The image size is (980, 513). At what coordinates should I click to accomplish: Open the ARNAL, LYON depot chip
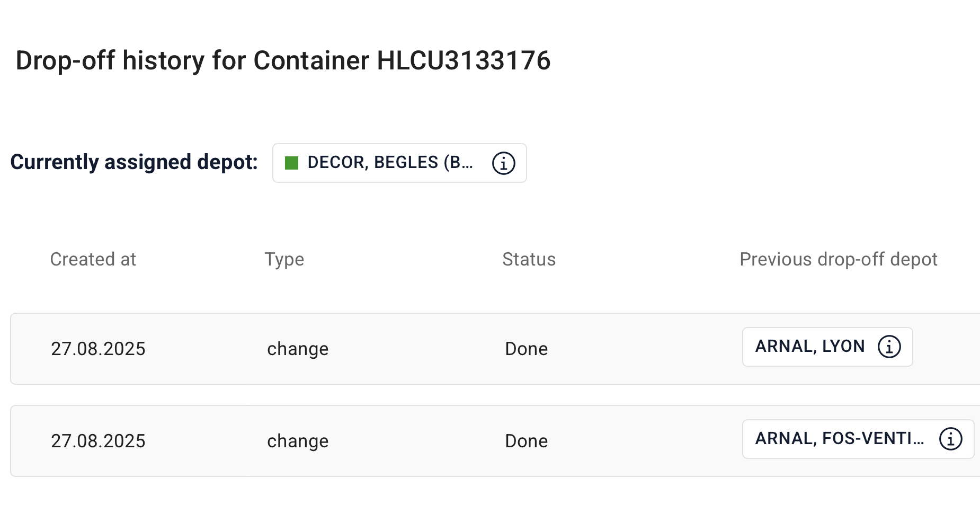pos(827,347)
